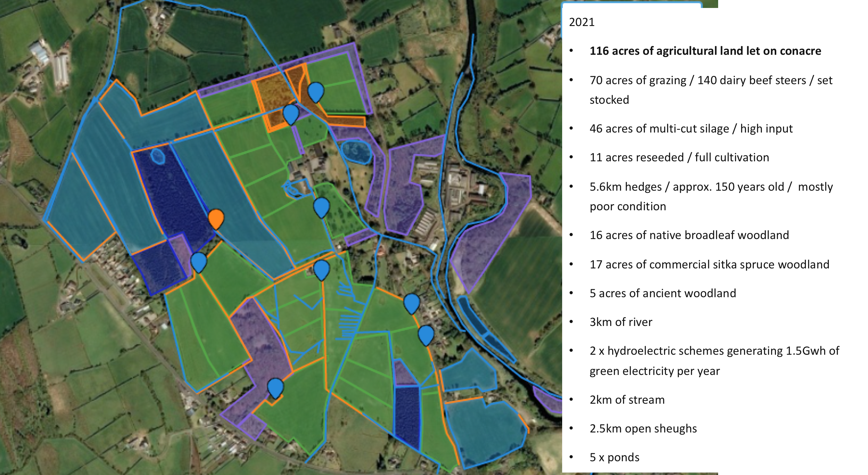Select the small light-blue circle in navy woodland

pos(157,156)
